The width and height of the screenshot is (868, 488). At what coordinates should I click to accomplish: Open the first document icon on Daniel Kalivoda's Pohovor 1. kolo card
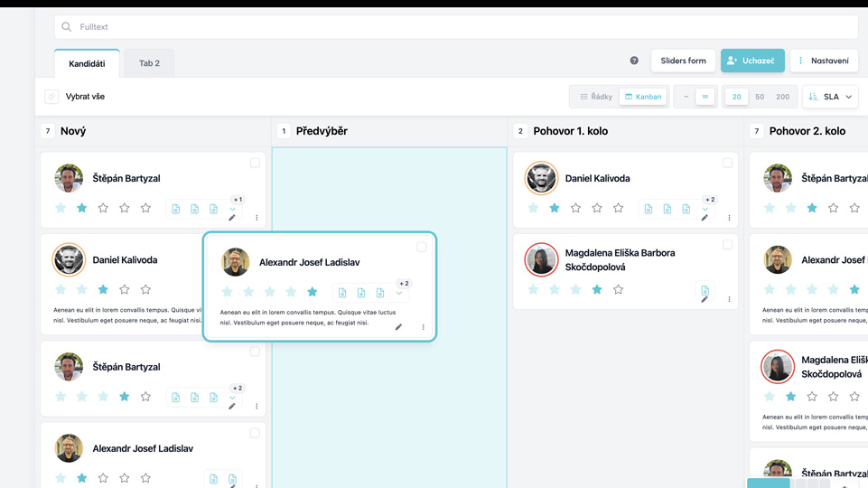[x=648, y=209]
